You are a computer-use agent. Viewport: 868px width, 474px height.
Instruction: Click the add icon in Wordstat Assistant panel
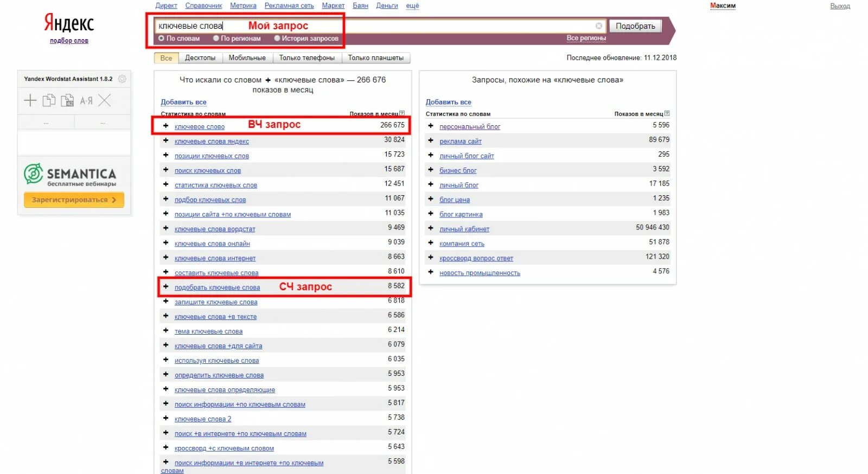point(30,100)
